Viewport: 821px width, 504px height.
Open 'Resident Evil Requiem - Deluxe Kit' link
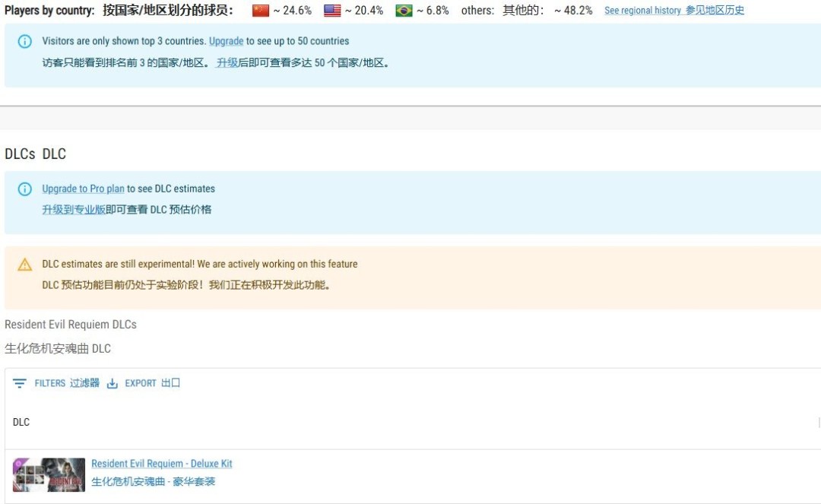[x=162, y=463]
